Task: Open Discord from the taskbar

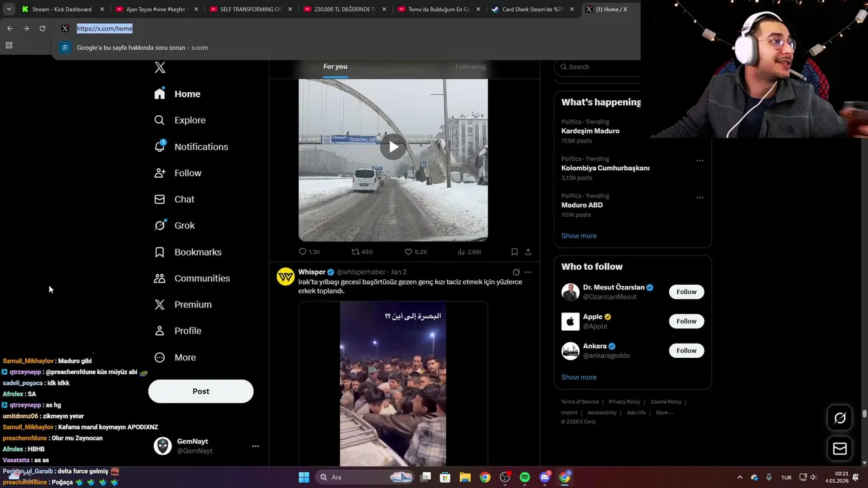Action: [545, 477]
